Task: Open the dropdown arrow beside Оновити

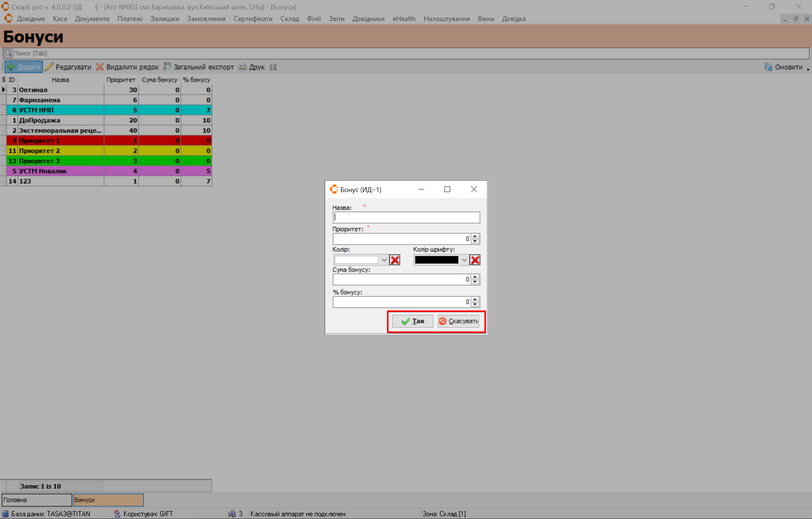Action: pos(808,69)
